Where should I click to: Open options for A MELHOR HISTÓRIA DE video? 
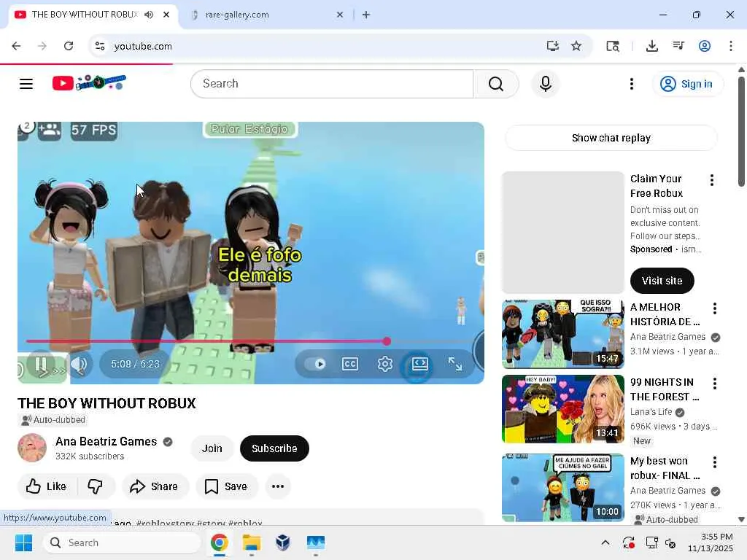pos(715,308)
